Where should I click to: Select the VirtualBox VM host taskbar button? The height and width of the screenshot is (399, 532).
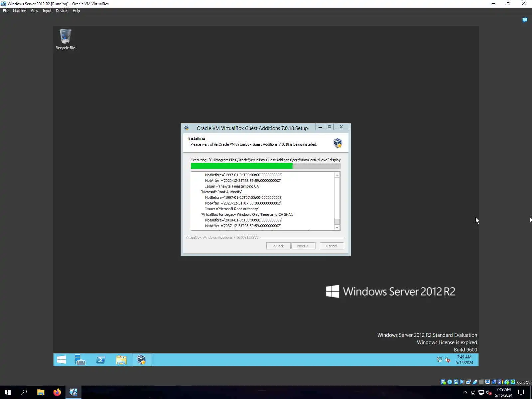pos(73,392)
